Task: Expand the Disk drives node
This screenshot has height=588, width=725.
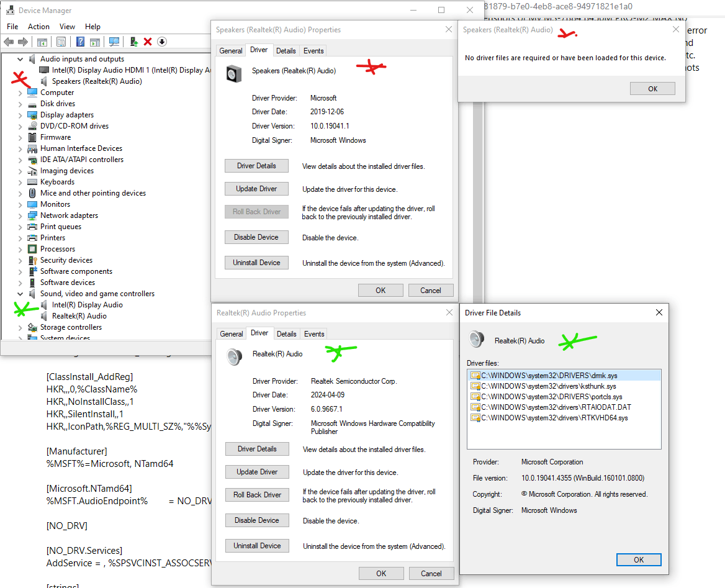Action: 20,104
